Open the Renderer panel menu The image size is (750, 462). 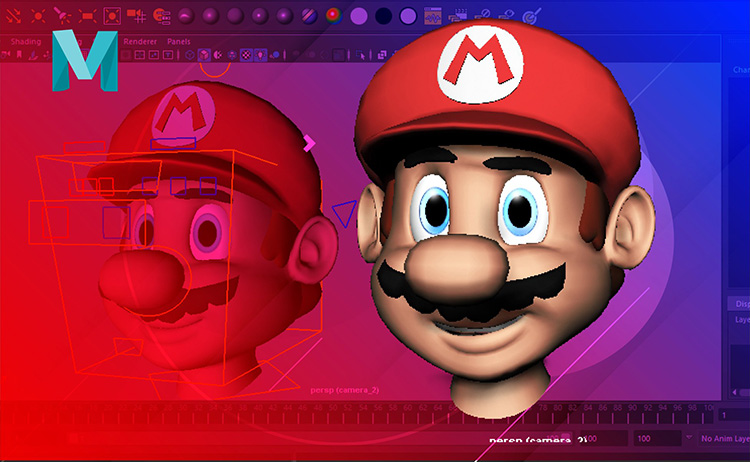tap(140, 42)
